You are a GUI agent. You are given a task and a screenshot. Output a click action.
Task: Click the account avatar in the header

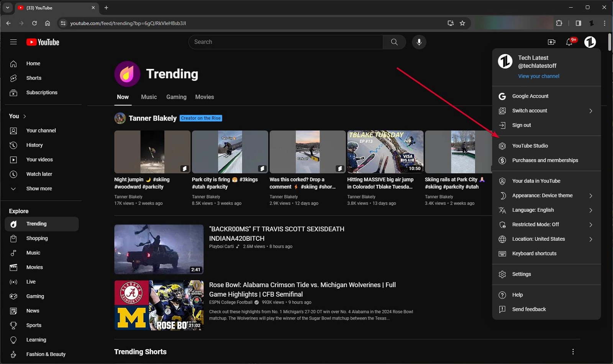pyautogui.click(x=590, y=42)
